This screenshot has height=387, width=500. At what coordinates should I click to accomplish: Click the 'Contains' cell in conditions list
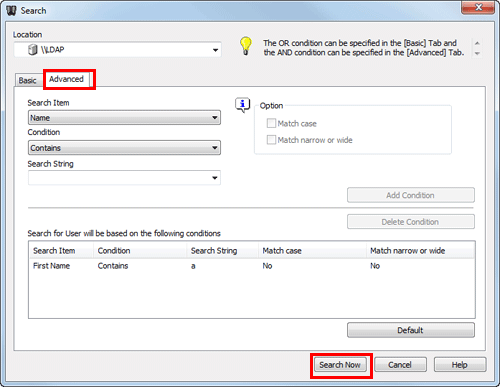pos(113,266)
